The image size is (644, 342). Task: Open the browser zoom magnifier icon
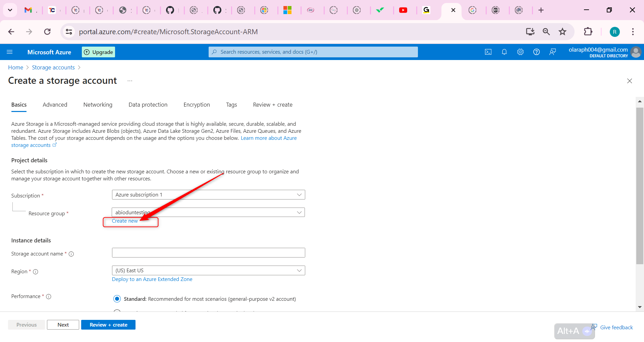click(x=546, y=32)
